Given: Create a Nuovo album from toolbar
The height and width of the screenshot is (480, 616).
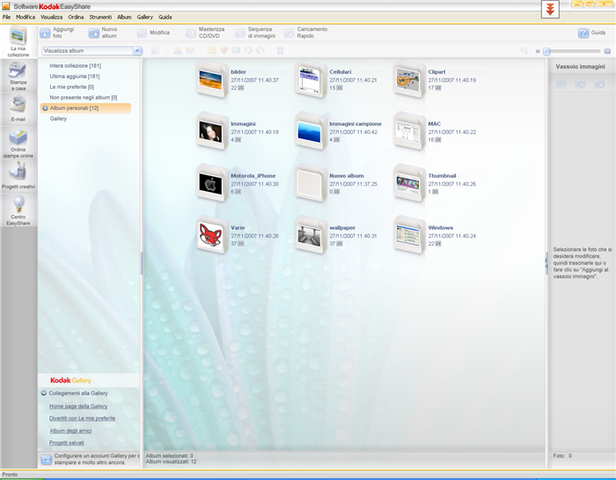Looking at the screenshot, I should coord(103,33).
